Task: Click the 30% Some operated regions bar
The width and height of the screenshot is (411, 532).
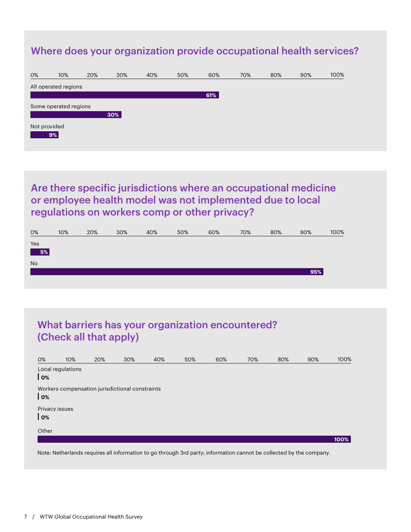Action: tap(76, 115)
